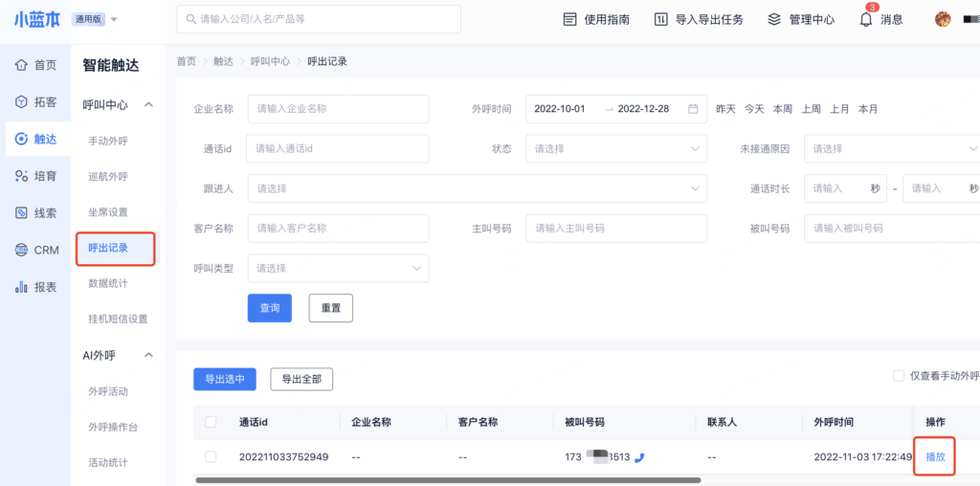This screenshot has height=486, width=980.
Task: Open 数据统计 in the side menu
Action: [108, 283]
